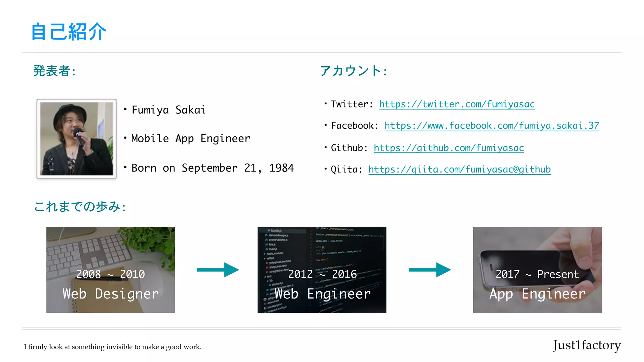Click the Fumiya Sakai name text
Image resolution: width=644 pixels, height=362 pixels.
(x=169, y=110)
